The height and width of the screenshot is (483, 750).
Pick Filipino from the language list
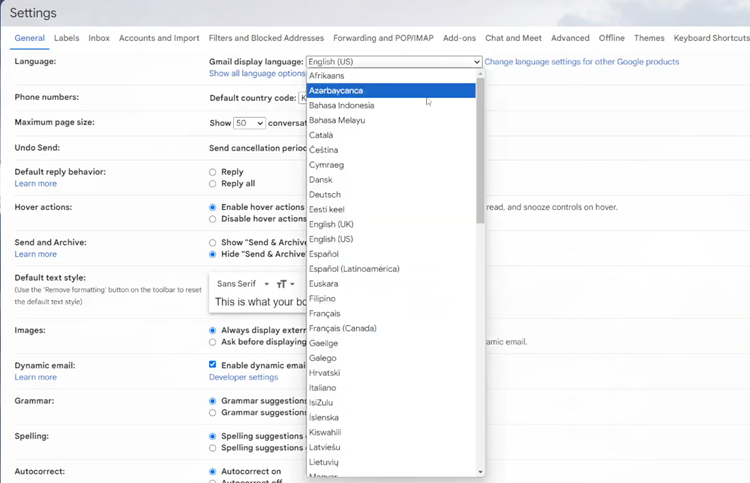pyautogui.click(x=391, y=298)
